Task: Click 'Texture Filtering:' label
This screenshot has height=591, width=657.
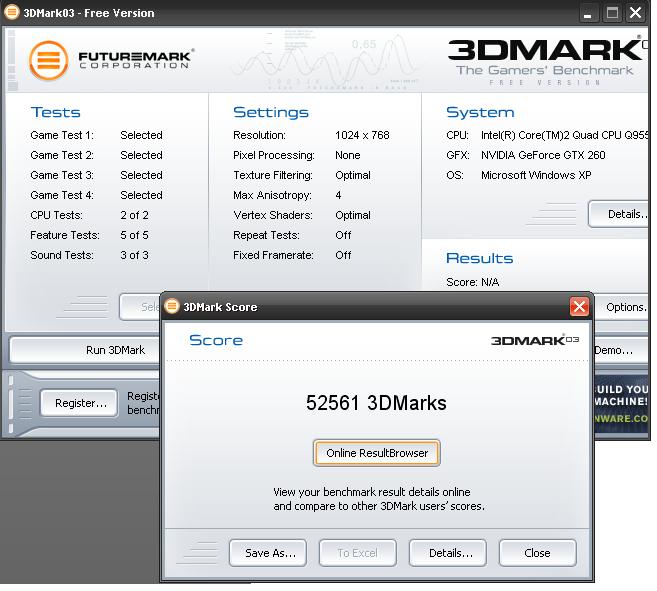Action: coord(273,175)
